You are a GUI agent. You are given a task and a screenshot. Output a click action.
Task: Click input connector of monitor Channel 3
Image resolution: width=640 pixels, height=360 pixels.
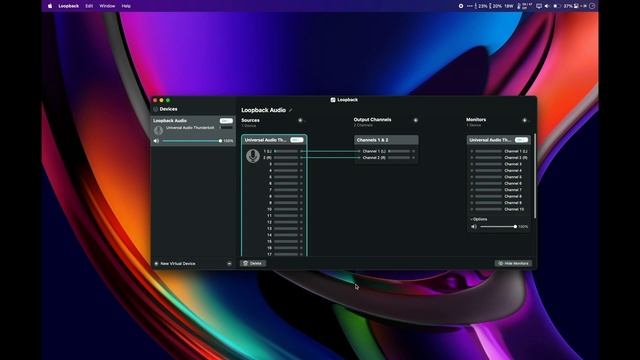[x=472, y=164]
